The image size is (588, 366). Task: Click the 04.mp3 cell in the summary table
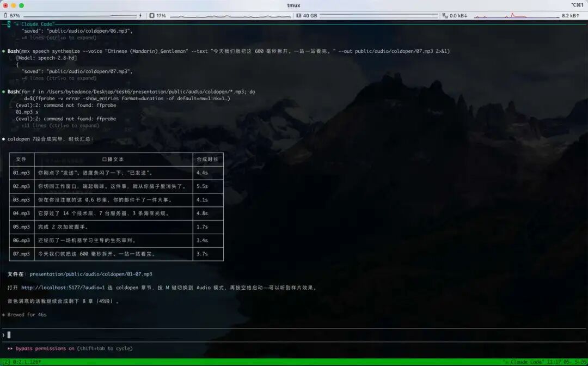tap(21, 213)
